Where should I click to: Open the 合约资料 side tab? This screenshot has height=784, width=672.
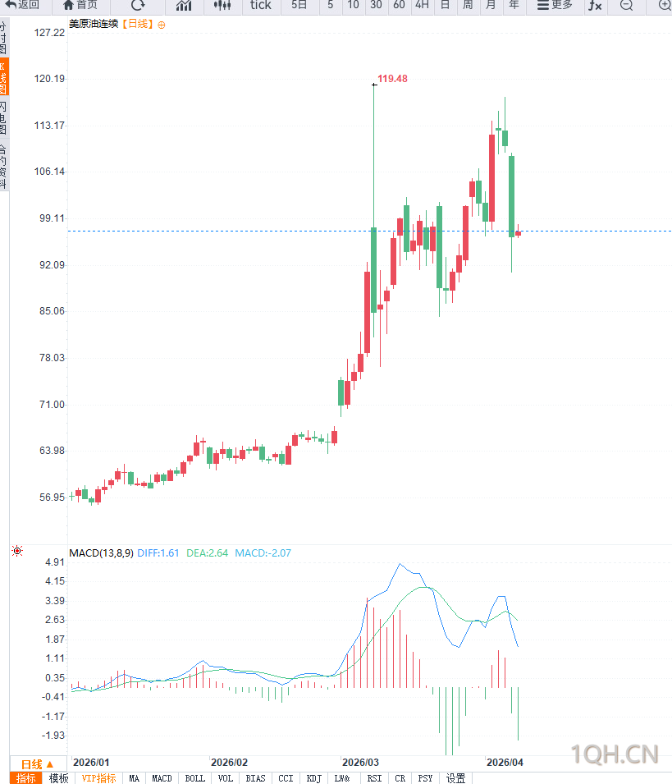point(3,167)
